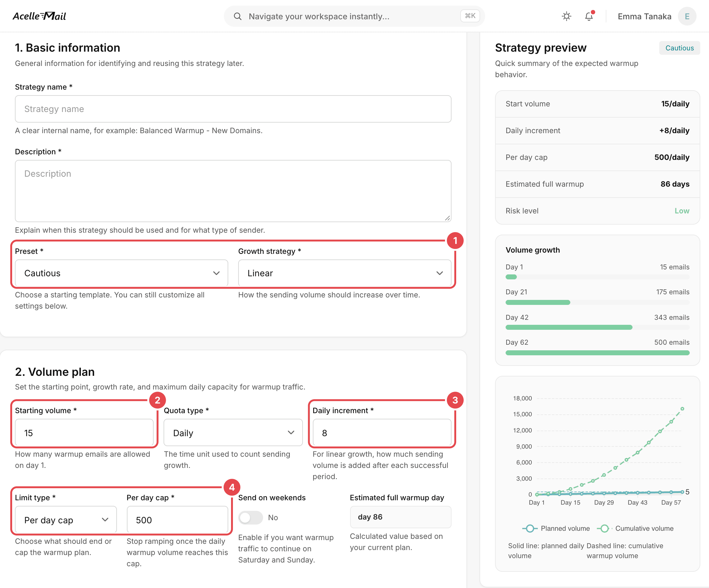Click the Day 62 progress bar
709x588 pixels.
(x=597, y=352)
